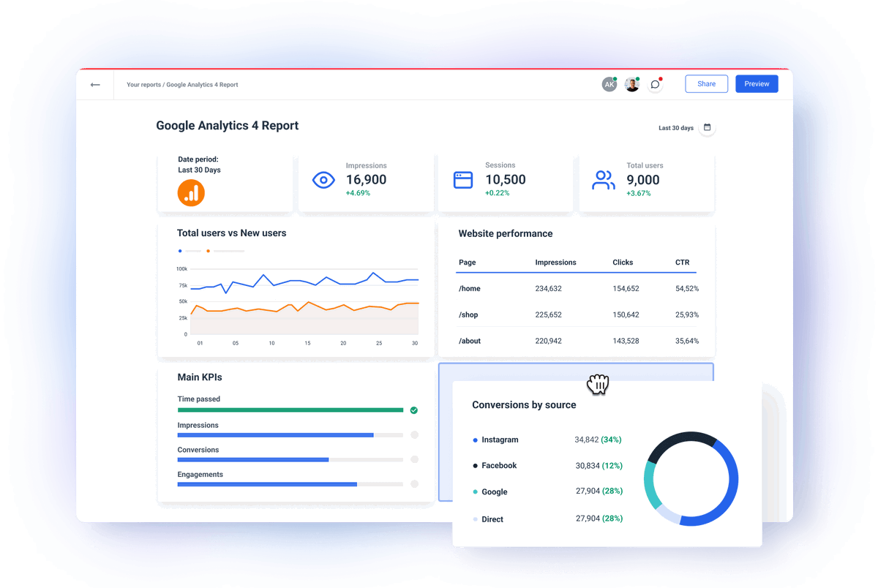Image resolution: width=878 pixels, height=588 pixels.
Task: Click the Preview button
Action: [757, 83]
